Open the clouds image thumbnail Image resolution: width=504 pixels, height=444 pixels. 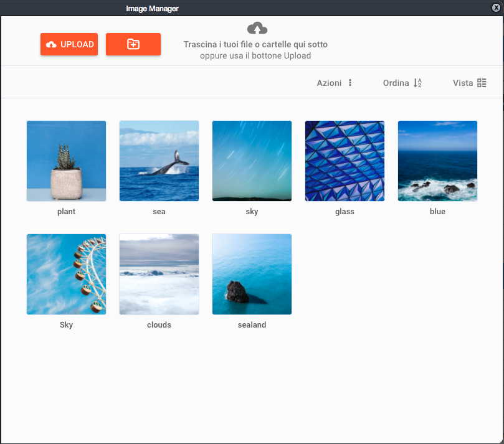pyautogui.click(x=159, y=274)
